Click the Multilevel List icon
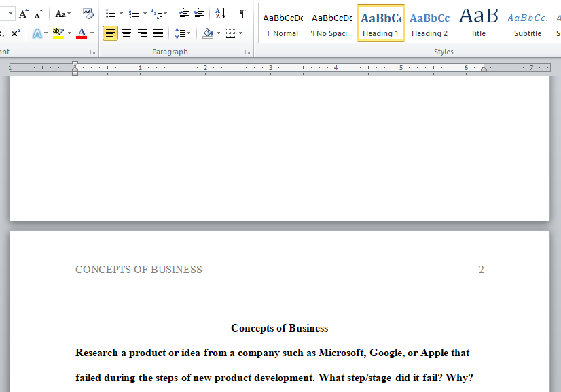The height and width of the screenshot is (392, 561). point(157,14)
